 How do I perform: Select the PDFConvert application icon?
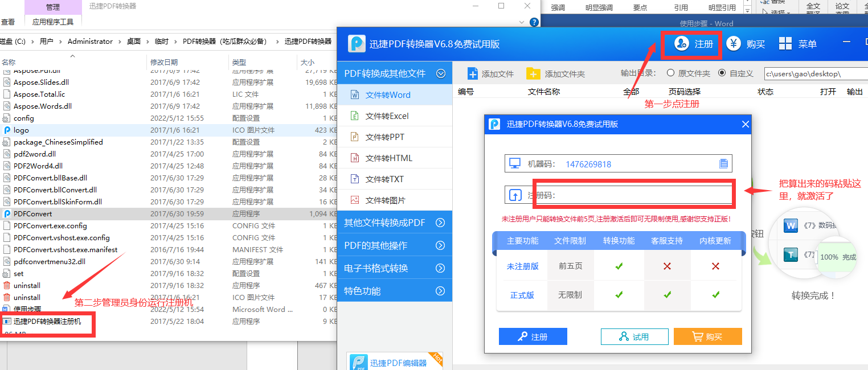[x=7, y=213]
